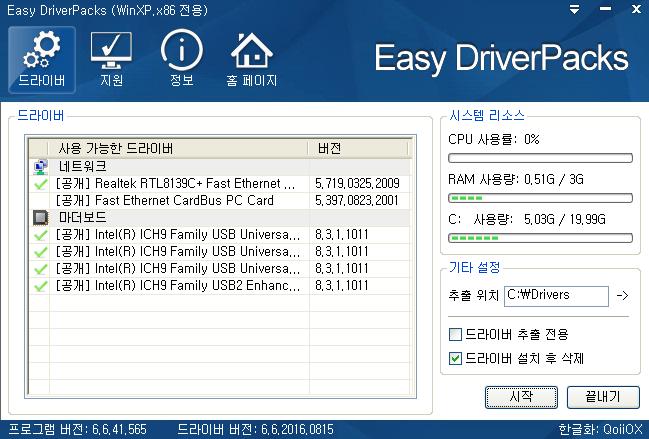
Task: Open the 홈 페이지 house icon
Action: coord(252,60)
